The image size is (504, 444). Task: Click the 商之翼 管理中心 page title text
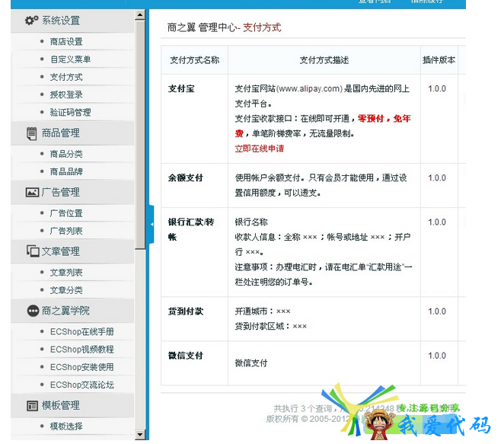point(202,27)
